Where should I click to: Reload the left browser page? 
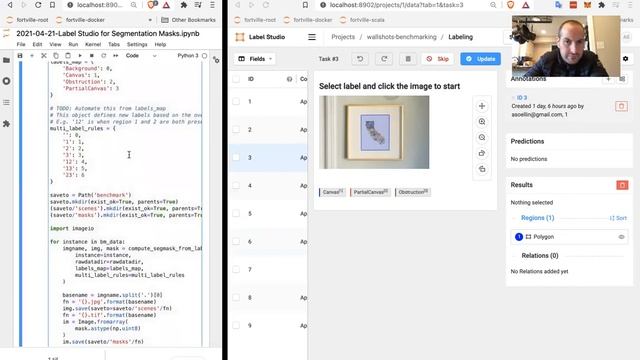pyautogui.click(x=38, y=5)
